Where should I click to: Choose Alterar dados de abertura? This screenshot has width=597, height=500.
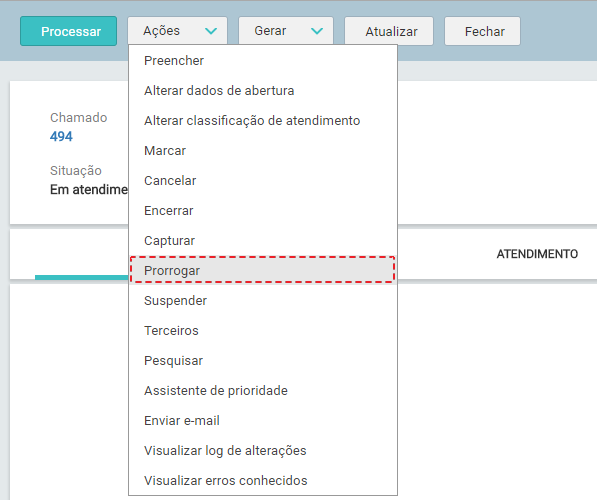(263, 91)
